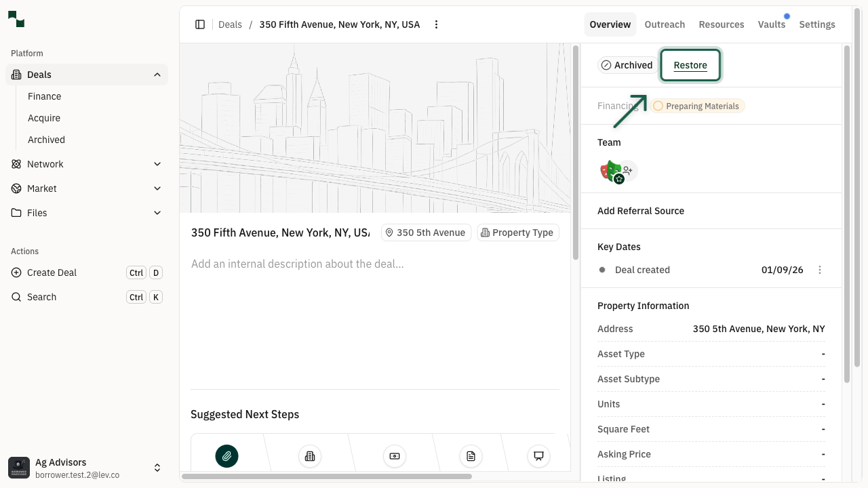Screen dimensions: 868x488
Task: Switch to the Outreach tab
Action: click(664, 24)
